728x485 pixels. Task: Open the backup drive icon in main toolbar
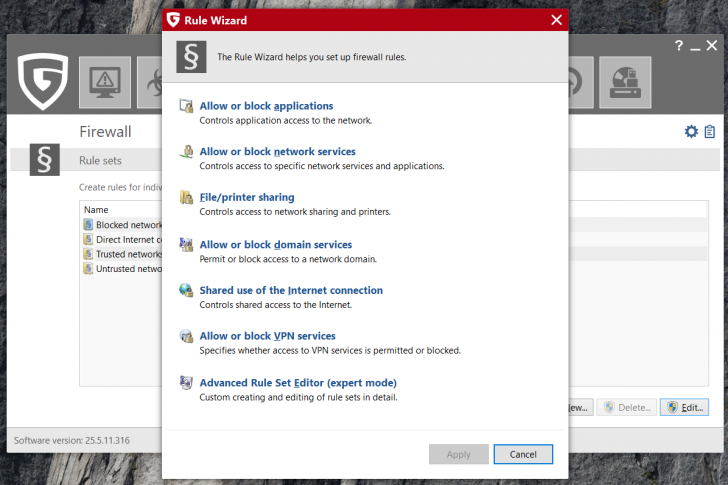pyautogui.click(x=625, y=82)
